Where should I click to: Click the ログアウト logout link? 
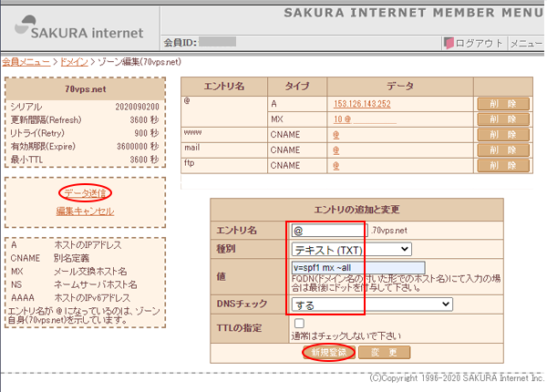click(479, 43)
